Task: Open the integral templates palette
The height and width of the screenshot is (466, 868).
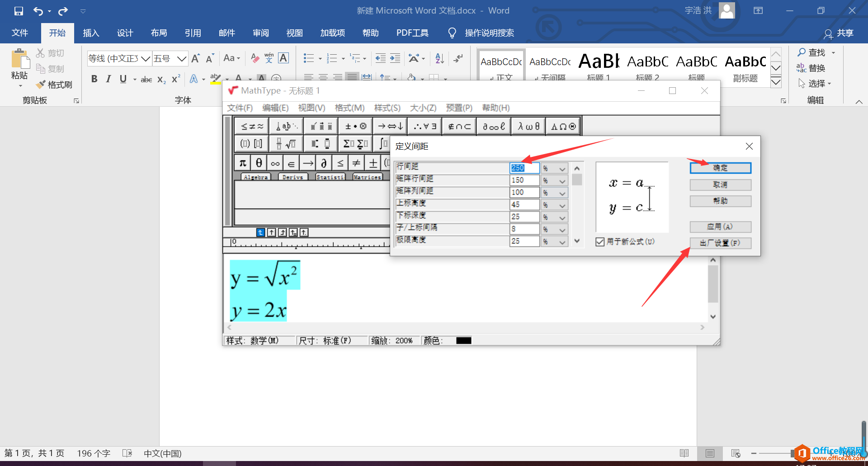Action: pos(382,143)
